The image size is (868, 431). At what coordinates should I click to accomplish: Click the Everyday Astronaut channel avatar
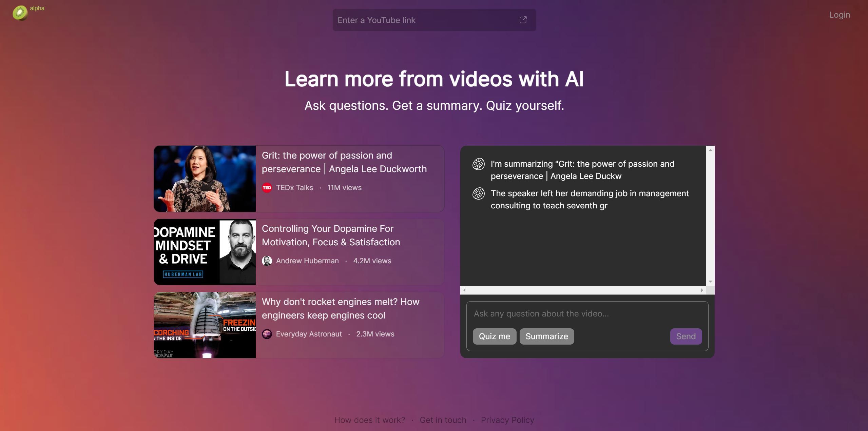tap(267, 334)
